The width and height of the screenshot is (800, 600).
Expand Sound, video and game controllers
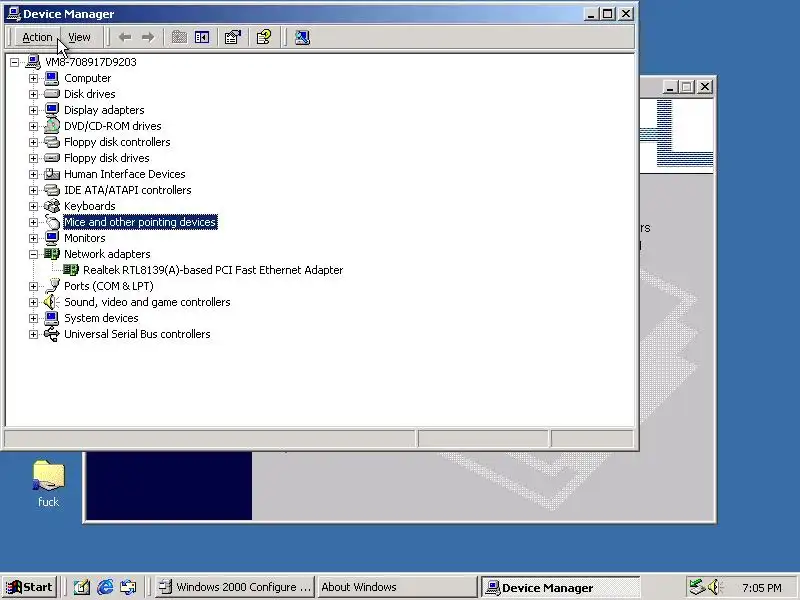33,303
